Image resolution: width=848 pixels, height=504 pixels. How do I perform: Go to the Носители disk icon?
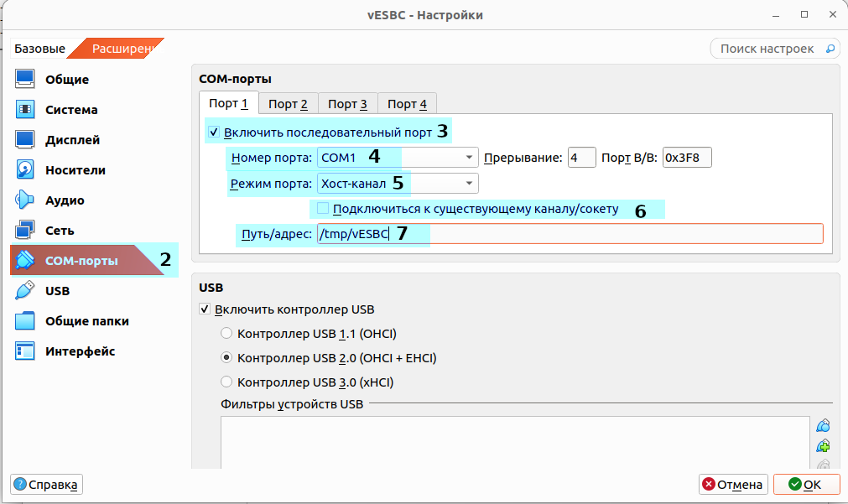click(25, 170)
